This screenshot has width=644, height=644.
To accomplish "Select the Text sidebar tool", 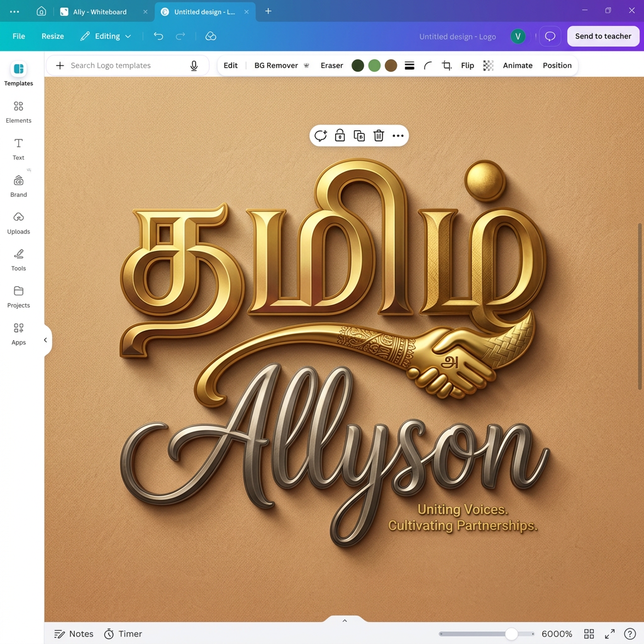I will 18,149.
